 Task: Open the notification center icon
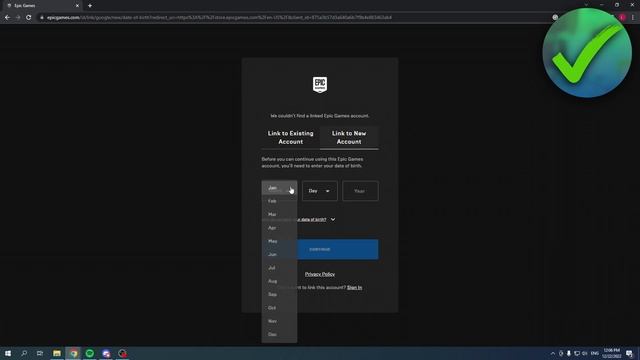pyautogui.click(x=629, y=353)
